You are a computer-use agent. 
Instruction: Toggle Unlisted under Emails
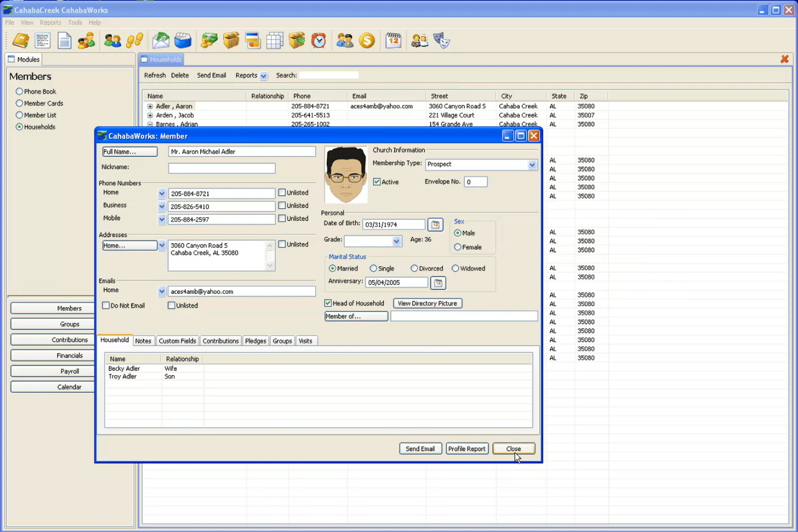click(171, 306)
